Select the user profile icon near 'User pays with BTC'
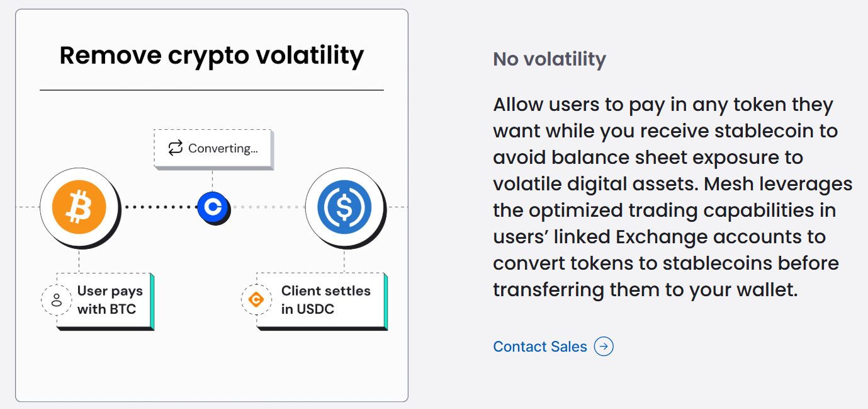Screen dimensions: 868x409 click(x=57, y=299)
